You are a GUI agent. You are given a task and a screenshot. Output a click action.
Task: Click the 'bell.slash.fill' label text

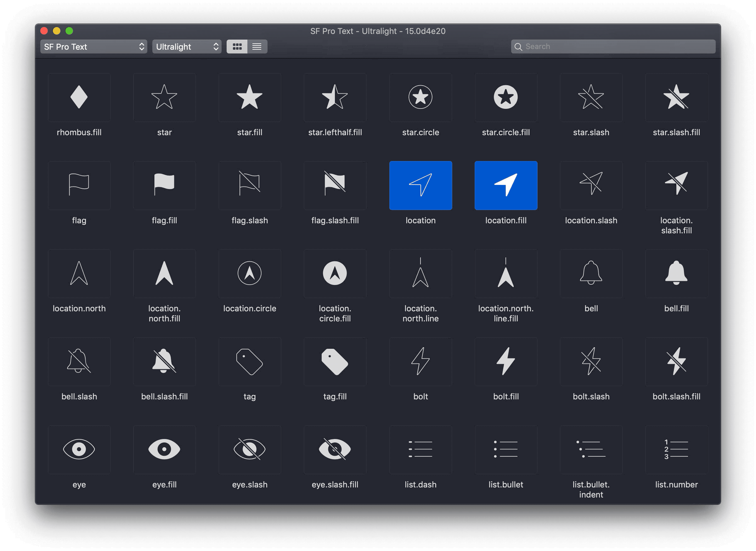point(164,397)
